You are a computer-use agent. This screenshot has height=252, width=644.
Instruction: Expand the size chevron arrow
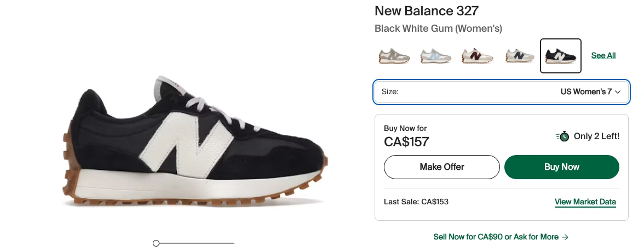[618, 92]
